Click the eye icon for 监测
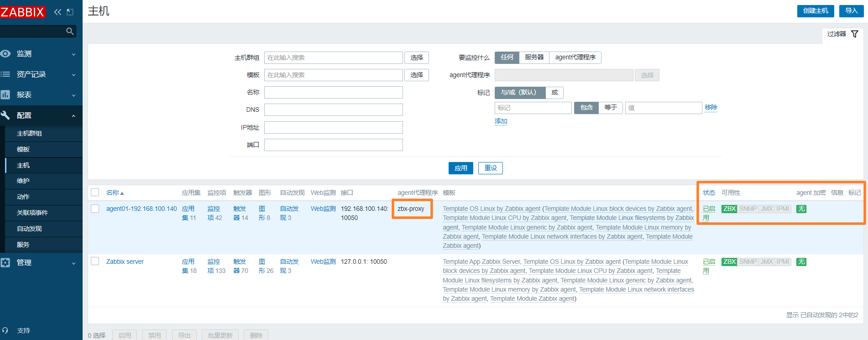The image size is (868, 340). [5, 54]
